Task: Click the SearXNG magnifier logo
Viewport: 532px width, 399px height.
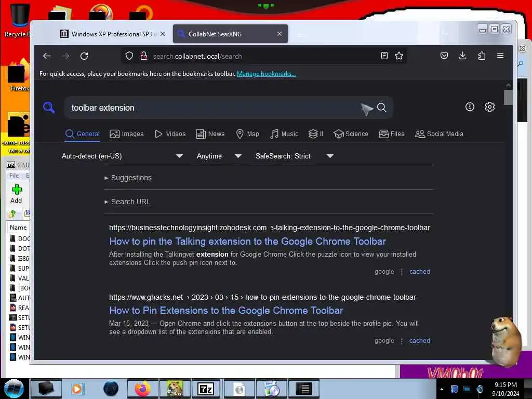Action: pyautogui.click(x=49, y=108)
